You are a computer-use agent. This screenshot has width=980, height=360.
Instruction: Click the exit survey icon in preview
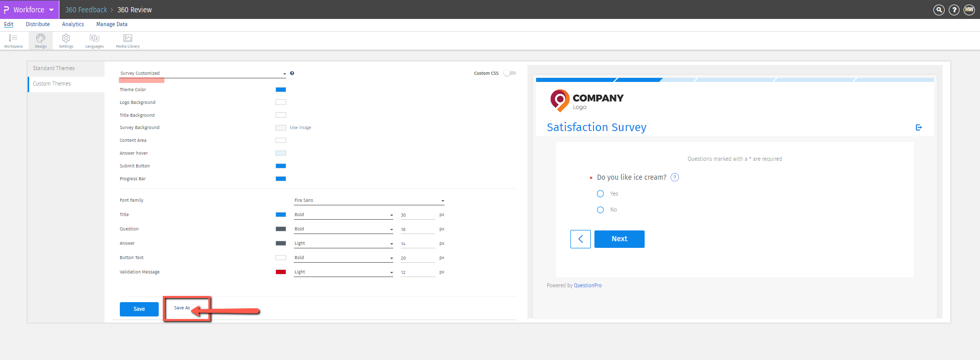(919, 128)
